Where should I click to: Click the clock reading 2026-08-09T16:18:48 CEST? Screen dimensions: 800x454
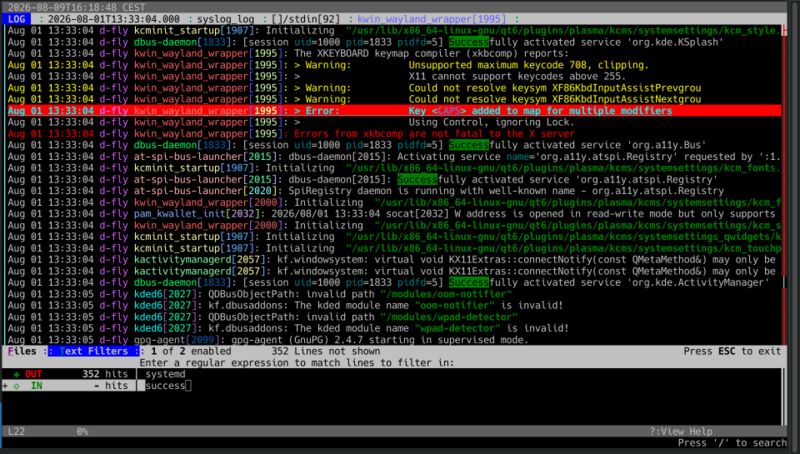point(77,7)
